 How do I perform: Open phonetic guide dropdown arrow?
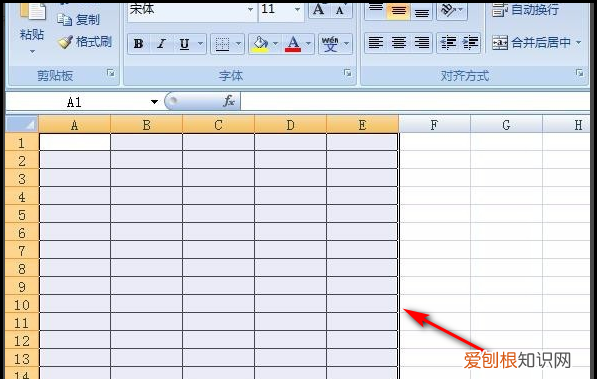[x=346, y=44]
